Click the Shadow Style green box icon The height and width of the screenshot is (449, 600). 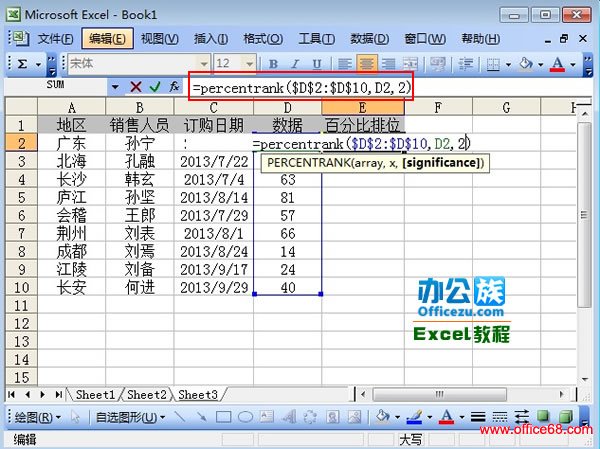click(543, 416)
